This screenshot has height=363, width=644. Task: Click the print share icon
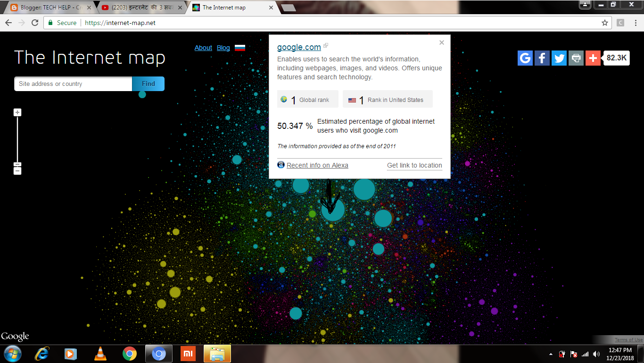tap(576, 58)
